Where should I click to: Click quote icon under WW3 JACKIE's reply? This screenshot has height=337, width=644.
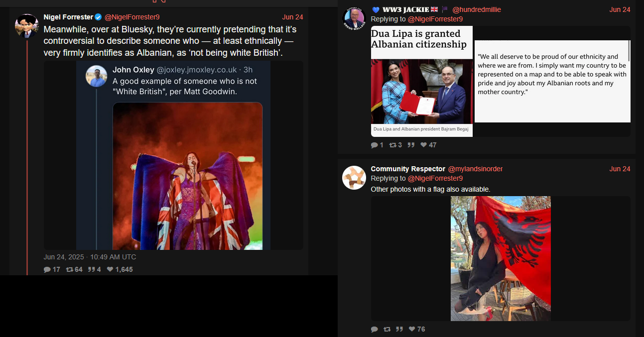[411, 145]
